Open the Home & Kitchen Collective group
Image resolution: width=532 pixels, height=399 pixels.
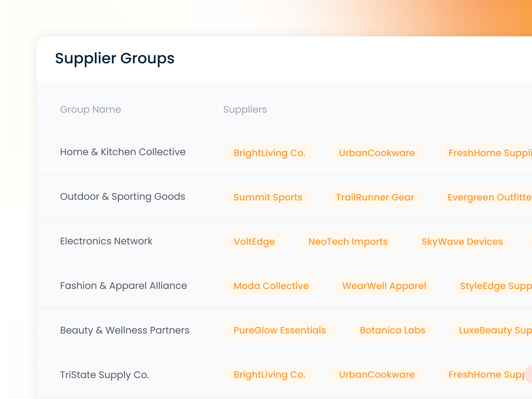point(123,152)
